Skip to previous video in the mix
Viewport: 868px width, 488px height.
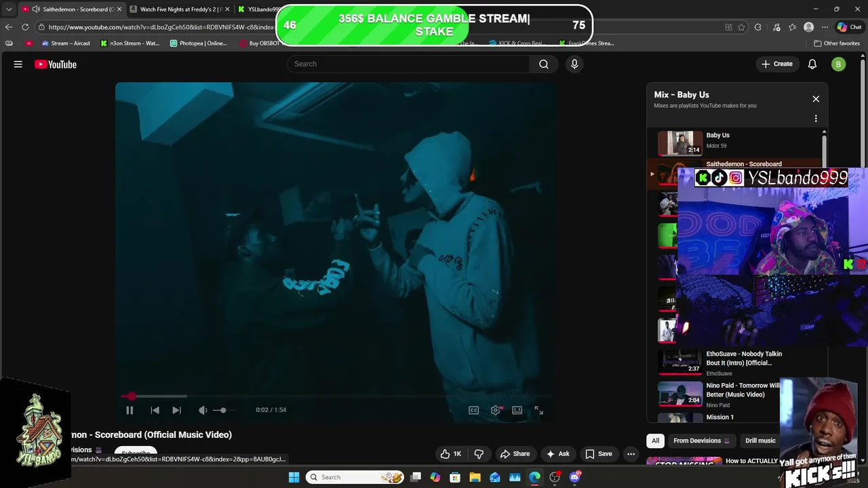pyautogui.click(x=155, y=410)
